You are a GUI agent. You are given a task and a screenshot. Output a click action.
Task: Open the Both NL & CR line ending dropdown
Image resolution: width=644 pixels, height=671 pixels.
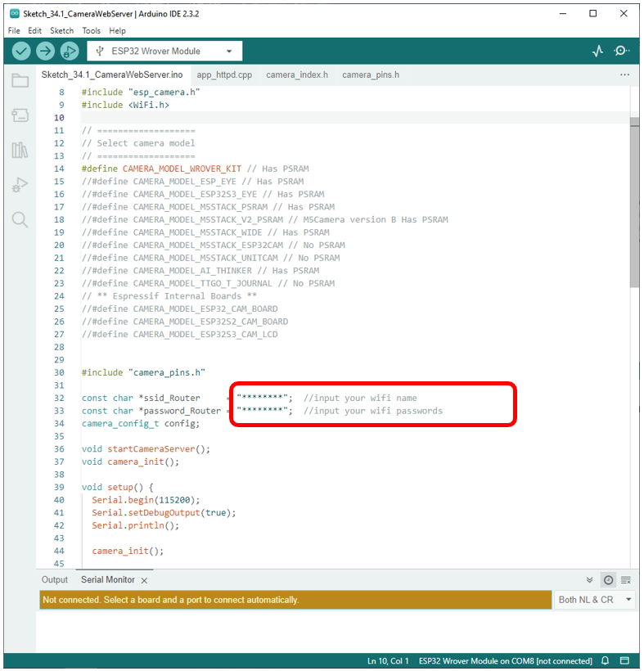pyautogui.click(x=594, y=600)
